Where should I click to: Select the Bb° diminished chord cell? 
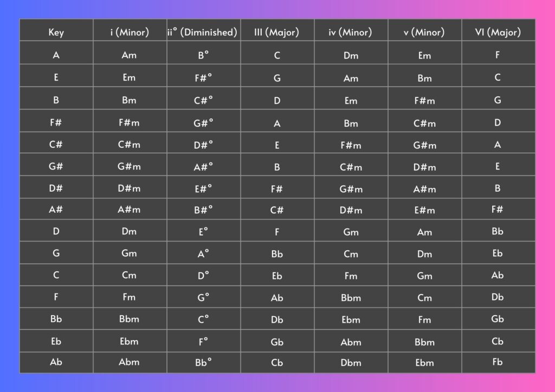[203, 363]
